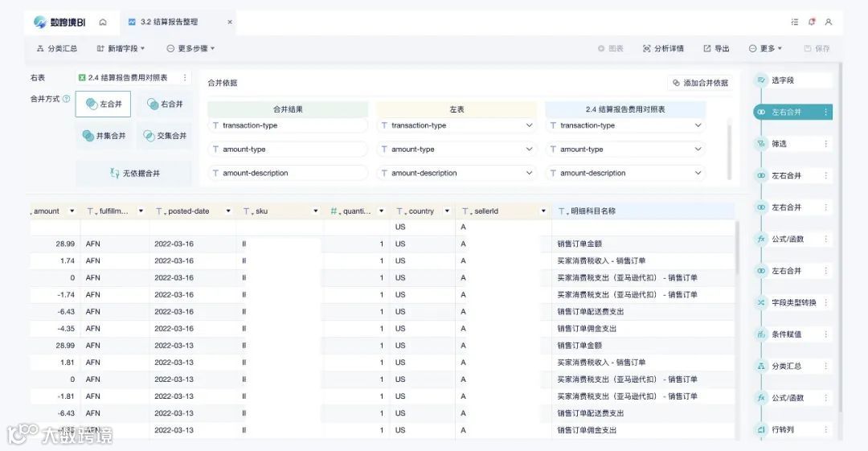Screen dimensions: 868x451
Task: Select the 左合并 merge mode
Action: (104, 105)
